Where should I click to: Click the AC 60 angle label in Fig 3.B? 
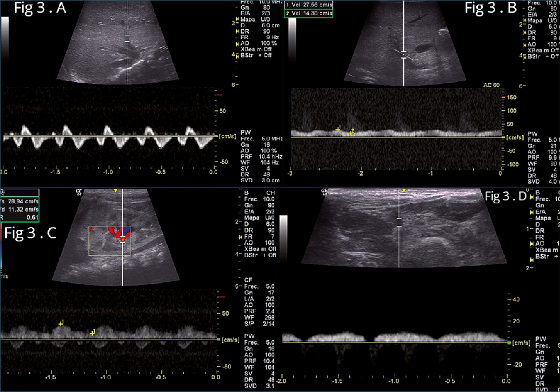point(491,85)
